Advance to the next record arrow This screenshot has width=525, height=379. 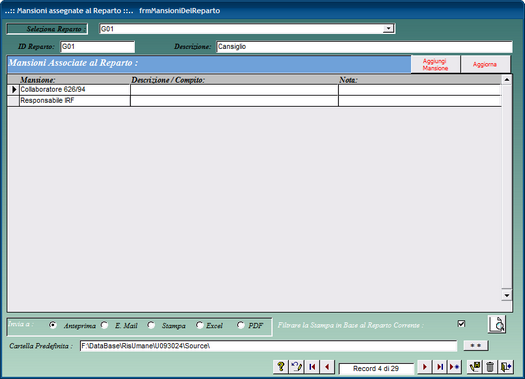tap(425, 367)
